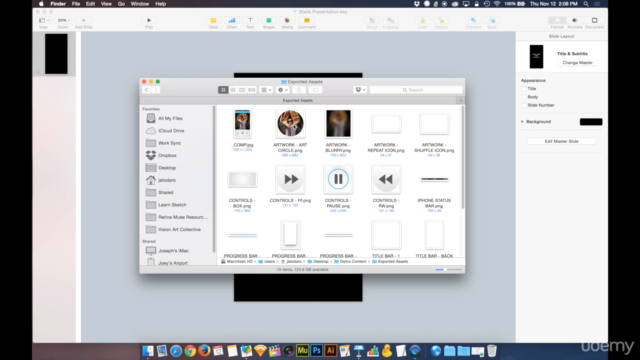Click the Change Master button
Image resolution: width=640 pixels, height=360 pixels.
pos(578,63)
